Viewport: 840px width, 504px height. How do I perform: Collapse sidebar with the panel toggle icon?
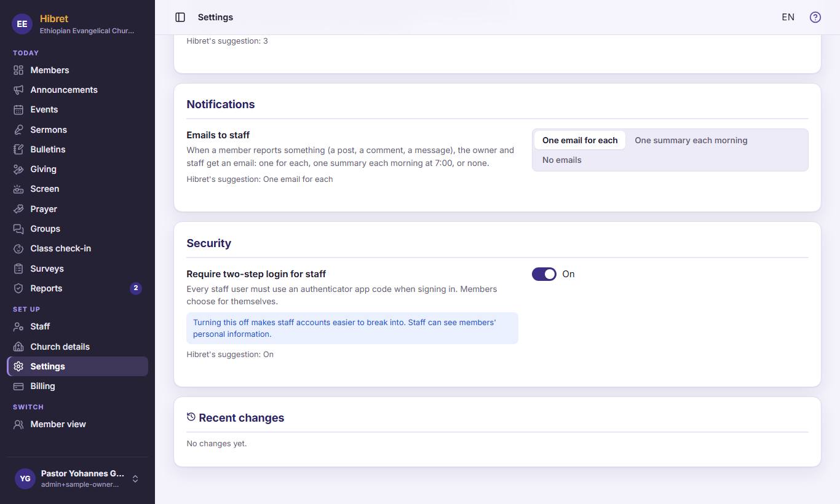coord(180,17)
